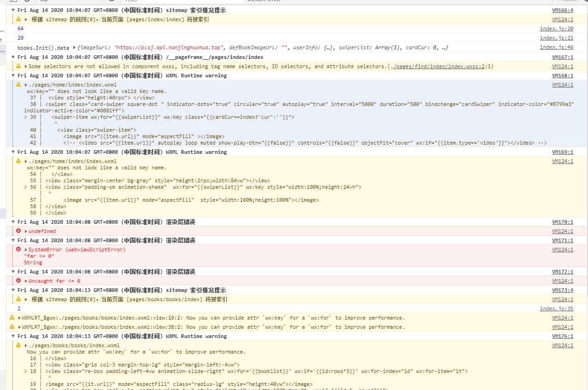Click the logged value 20

tap(21, 38)
